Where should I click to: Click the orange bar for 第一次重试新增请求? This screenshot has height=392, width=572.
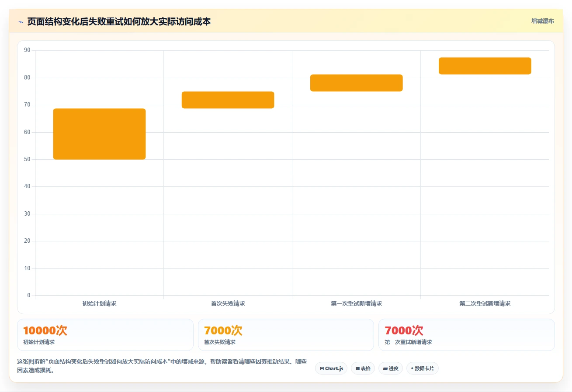(356, 83)
